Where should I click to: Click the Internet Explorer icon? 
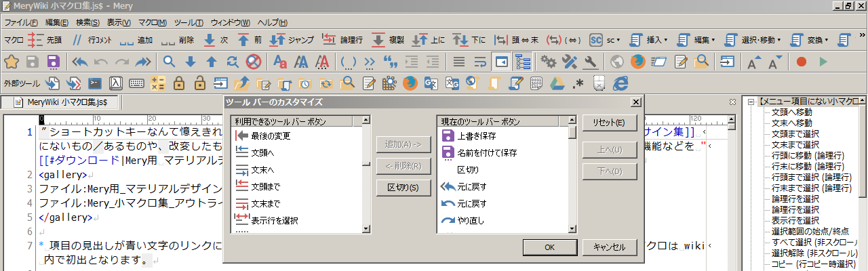(x=619, y=84)
